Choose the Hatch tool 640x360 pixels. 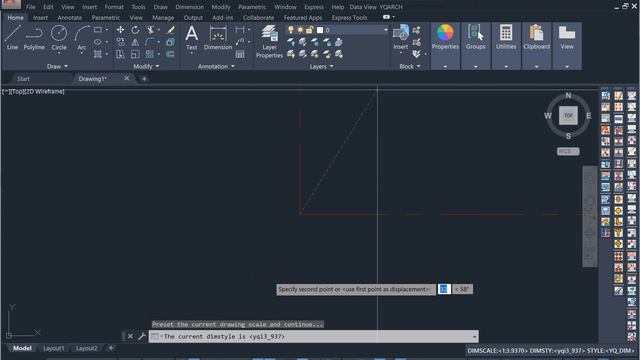tap(98, 54)
